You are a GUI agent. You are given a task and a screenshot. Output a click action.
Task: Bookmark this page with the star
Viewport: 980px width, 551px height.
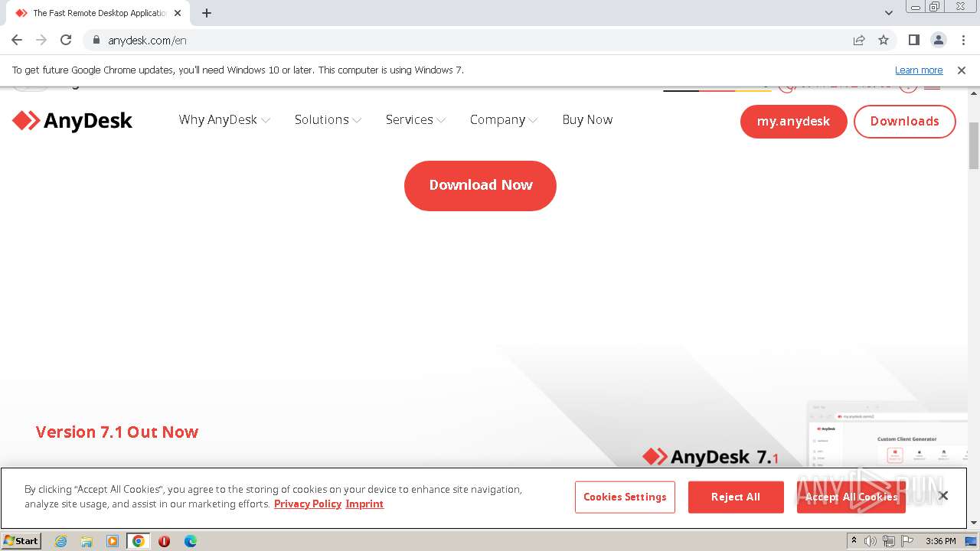click(884, 40)
